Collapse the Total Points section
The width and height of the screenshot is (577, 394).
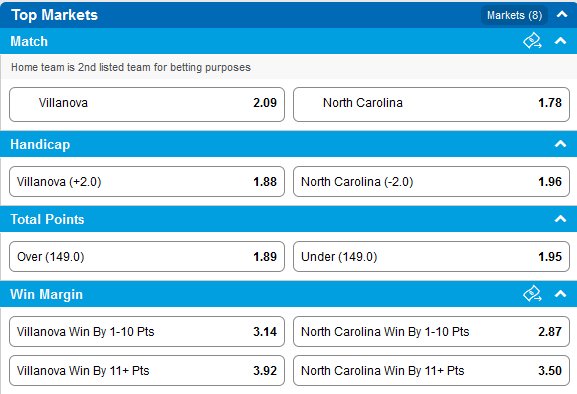(560, 219)
